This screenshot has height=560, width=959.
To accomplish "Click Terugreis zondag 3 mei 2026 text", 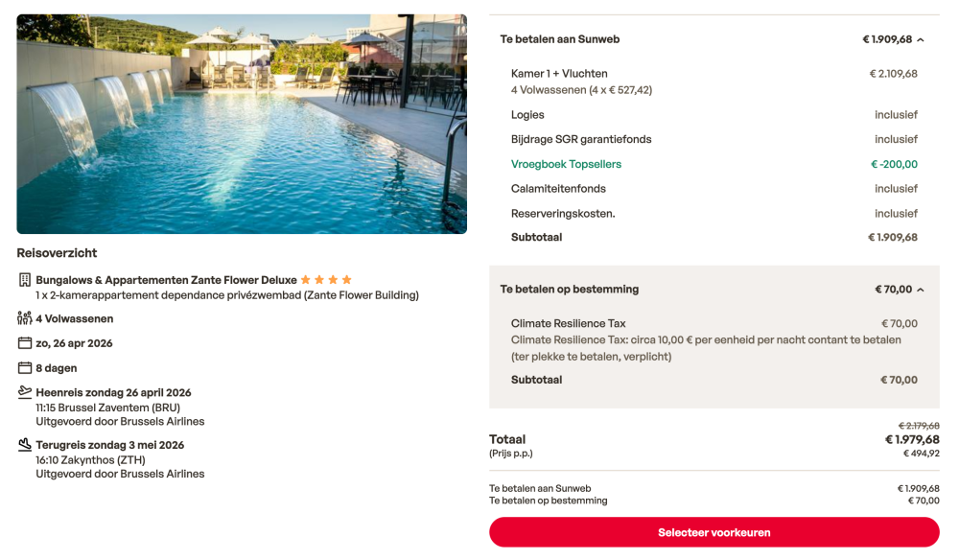I will point(109,445).
